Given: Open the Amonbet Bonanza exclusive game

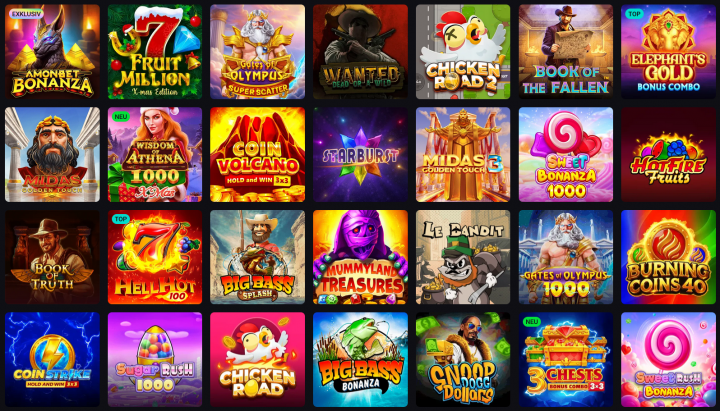Looking at the screenshot, I should click(x=52, y=51).
